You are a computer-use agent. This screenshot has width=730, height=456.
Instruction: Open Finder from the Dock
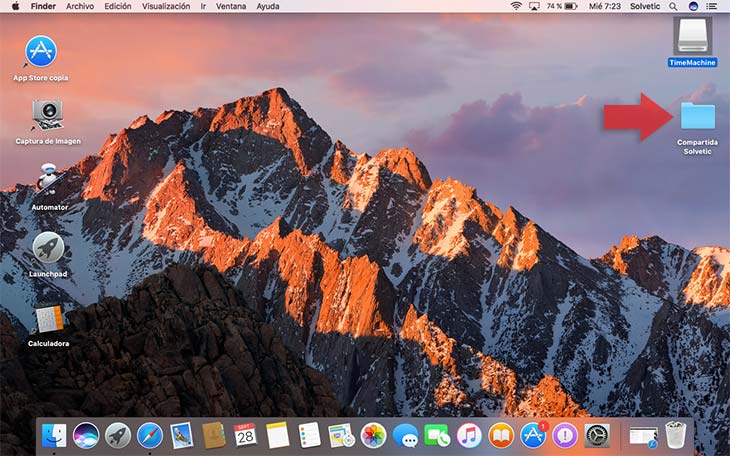[x=54, y=436]
